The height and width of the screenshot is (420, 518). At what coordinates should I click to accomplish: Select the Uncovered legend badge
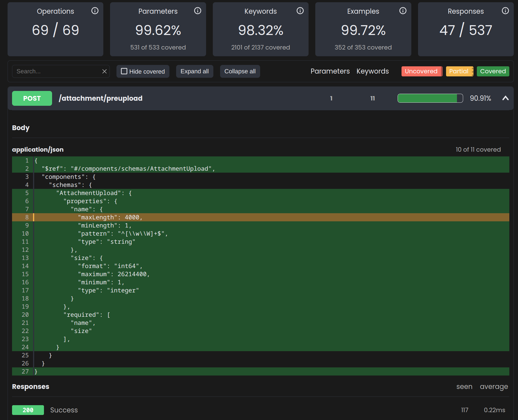pyautogui.click(x=422, y=71)
